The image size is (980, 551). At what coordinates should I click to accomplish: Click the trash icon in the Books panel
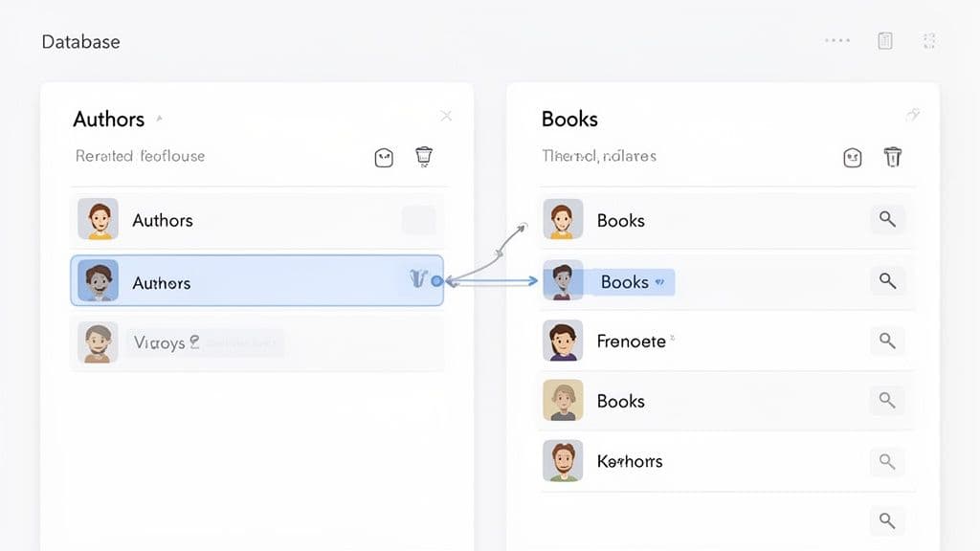coord(893,156)
